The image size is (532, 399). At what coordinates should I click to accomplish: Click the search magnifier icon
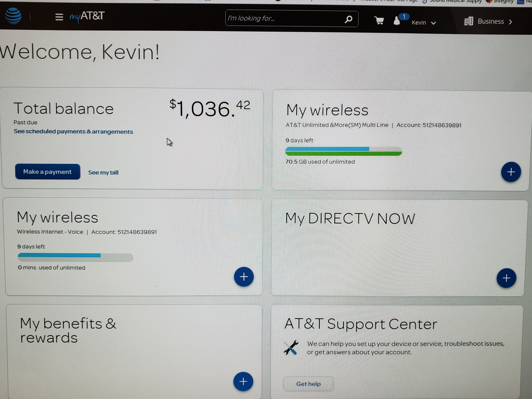[x=348, y=19]
